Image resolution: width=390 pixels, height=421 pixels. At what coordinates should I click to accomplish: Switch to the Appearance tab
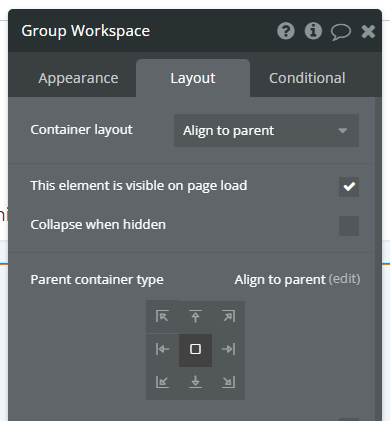[x=78, y=78]
